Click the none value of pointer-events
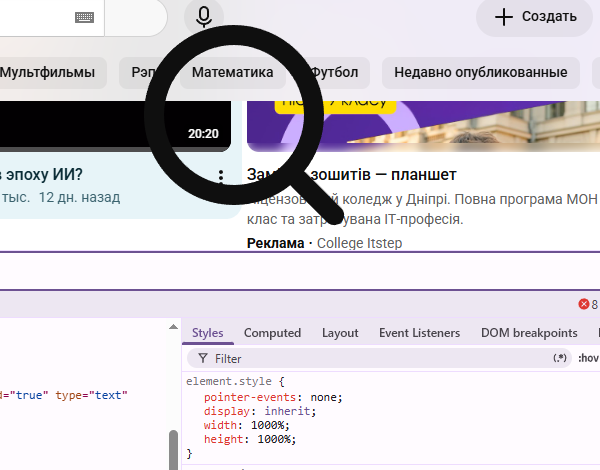Screen dimensions: 600x470 coord(323,397)
